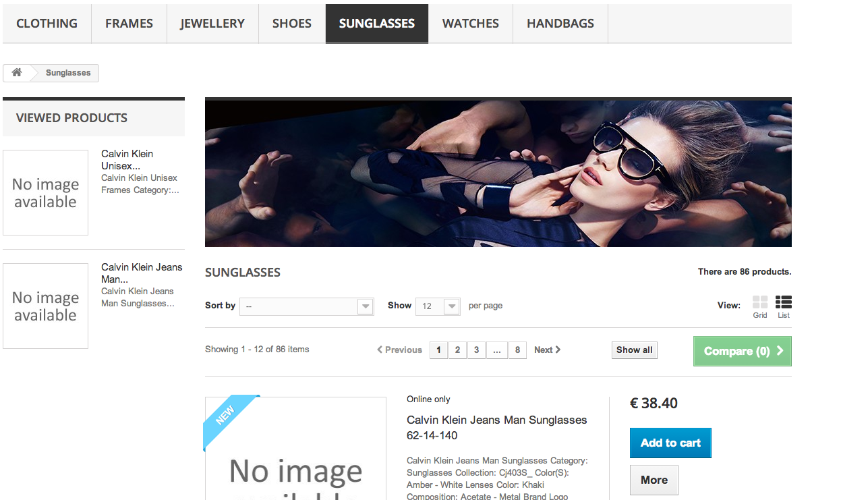
Task: Switch to Grid view
Action: point(760,307)
